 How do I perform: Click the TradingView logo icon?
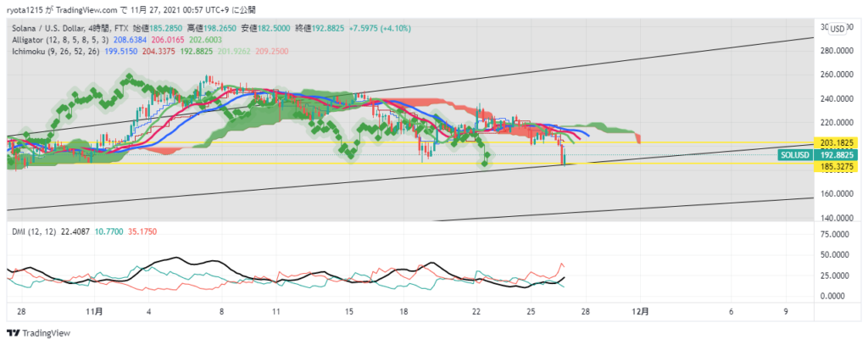(13, 333)
